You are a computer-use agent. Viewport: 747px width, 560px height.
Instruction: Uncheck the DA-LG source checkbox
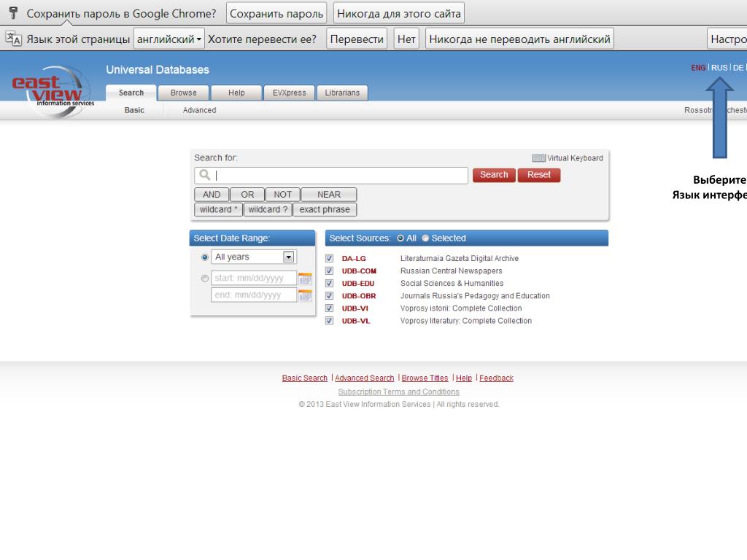[329, 258]
